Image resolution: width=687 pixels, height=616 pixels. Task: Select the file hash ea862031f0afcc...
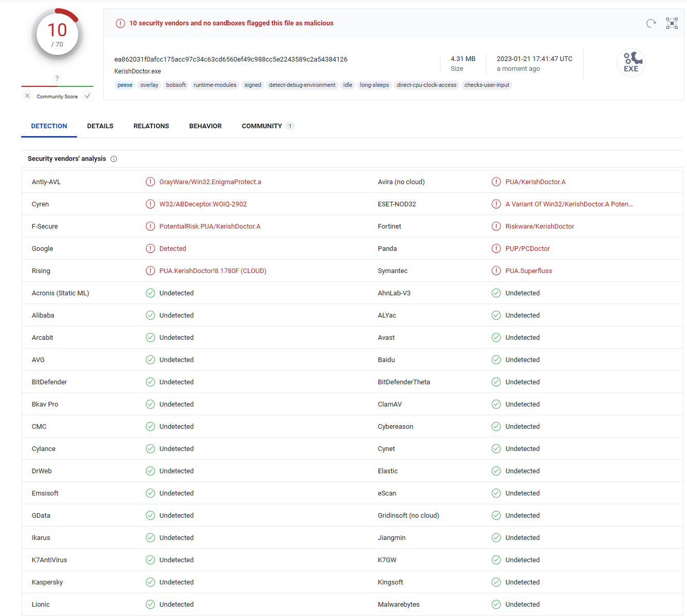pyautogui.click(x=231, y=59)
